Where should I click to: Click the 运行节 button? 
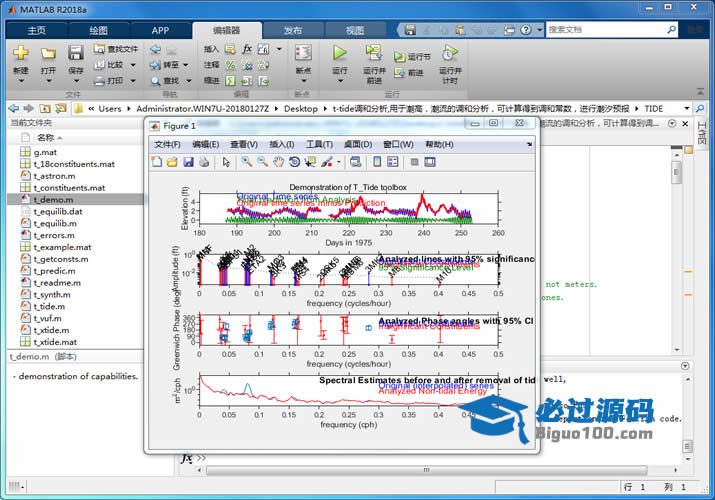[412, 57]
